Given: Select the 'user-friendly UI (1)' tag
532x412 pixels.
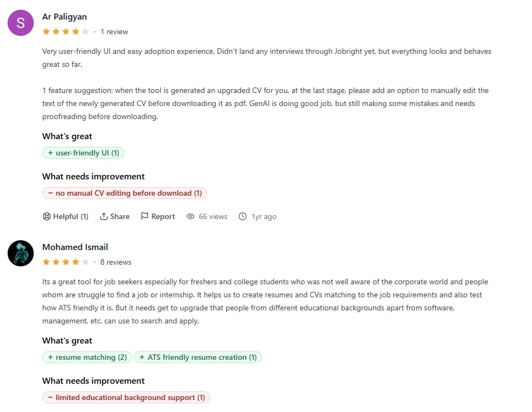Looking at the screenshot, I should coord(83,153).
